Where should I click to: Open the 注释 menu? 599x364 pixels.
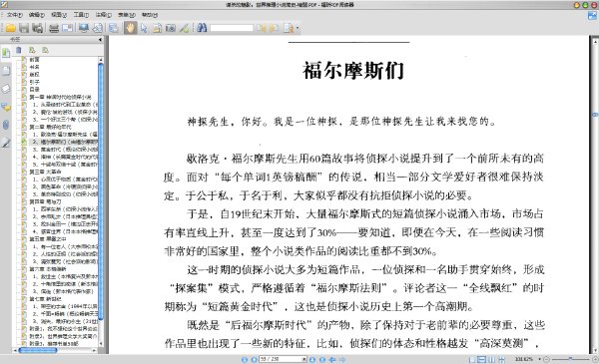coord(104,15)
